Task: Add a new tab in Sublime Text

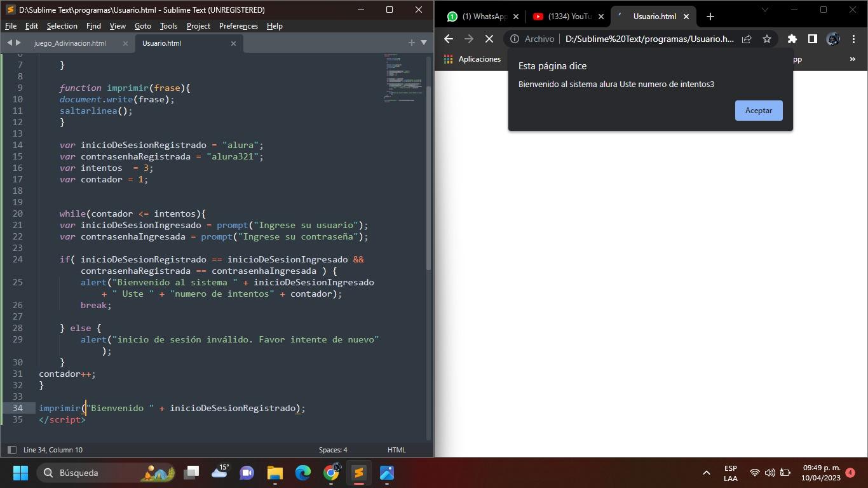Action: [411, 43]
